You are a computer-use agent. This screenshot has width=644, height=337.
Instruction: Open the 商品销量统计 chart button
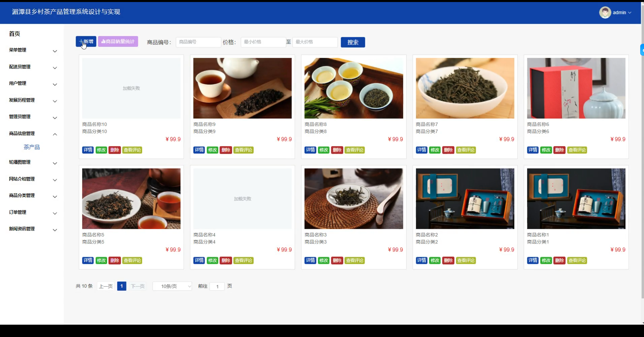pos(118,41)
